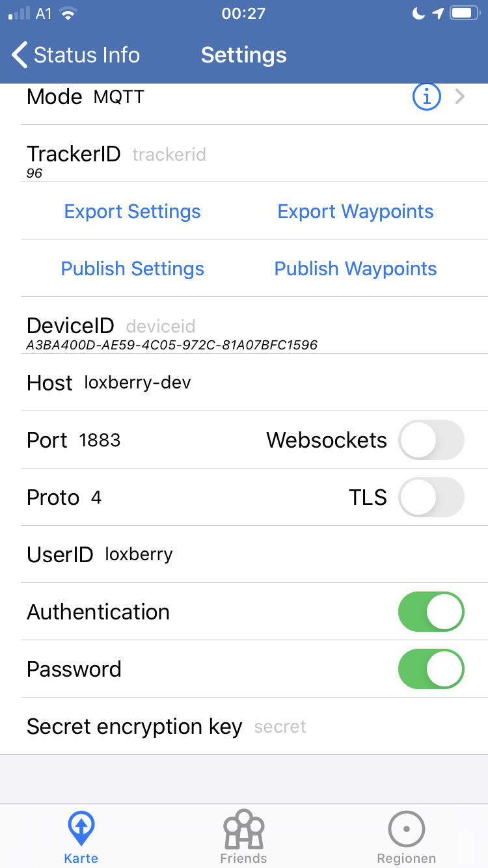This screenshot has height=868, width=488.
Task: Tap Export Settings
Action: [x=133, y=211]
